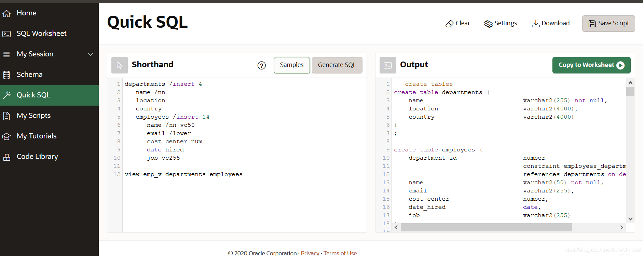The image size is (644, 256).
Task: Click the My Tutorials graduation cap icon
Action: point(6,136)
